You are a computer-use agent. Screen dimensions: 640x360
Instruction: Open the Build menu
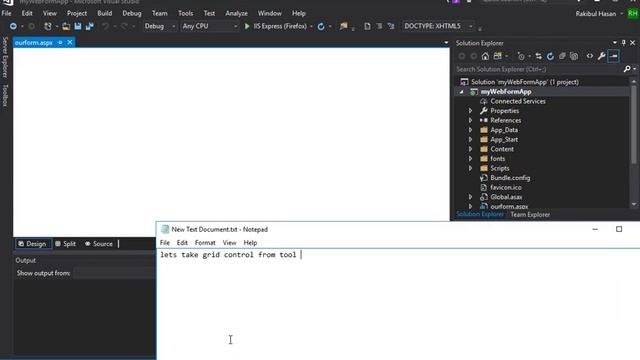coord(104,13)
